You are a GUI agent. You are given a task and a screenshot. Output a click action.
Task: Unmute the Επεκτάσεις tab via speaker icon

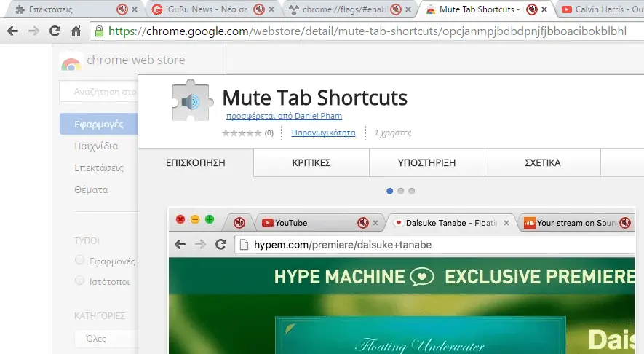click(122, 9)
